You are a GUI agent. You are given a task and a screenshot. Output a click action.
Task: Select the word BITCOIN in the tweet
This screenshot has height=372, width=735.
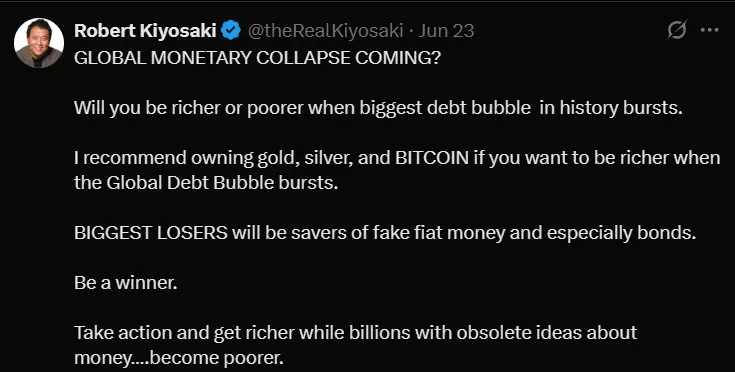(432, 158)
